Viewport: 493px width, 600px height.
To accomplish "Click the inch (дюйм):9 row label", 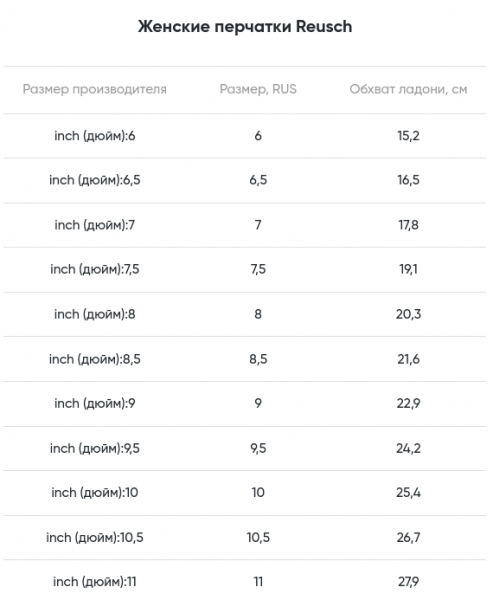I will tap(95, 403).
